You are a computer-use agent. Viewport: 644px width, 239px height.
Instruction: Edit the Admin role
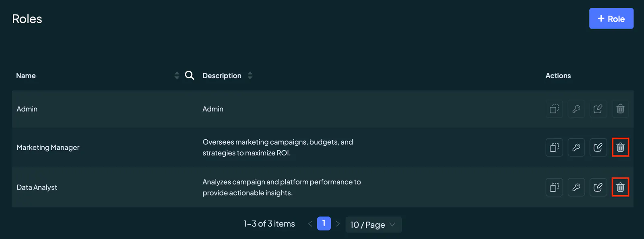pos(598,109)
